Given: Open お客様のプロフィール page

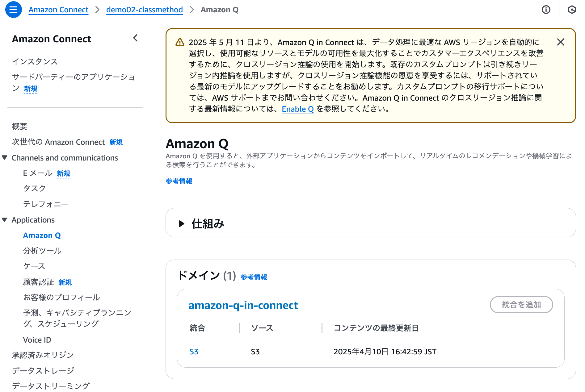Looking at the screenshot, I should pos(61,297).
